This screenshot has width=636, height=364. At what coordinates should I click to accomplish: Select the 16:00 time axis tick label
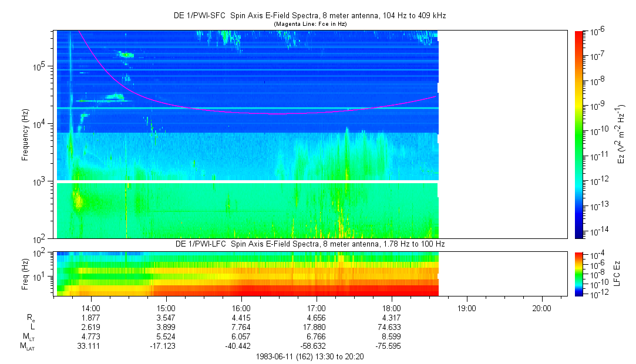click(x=241, y=308)
